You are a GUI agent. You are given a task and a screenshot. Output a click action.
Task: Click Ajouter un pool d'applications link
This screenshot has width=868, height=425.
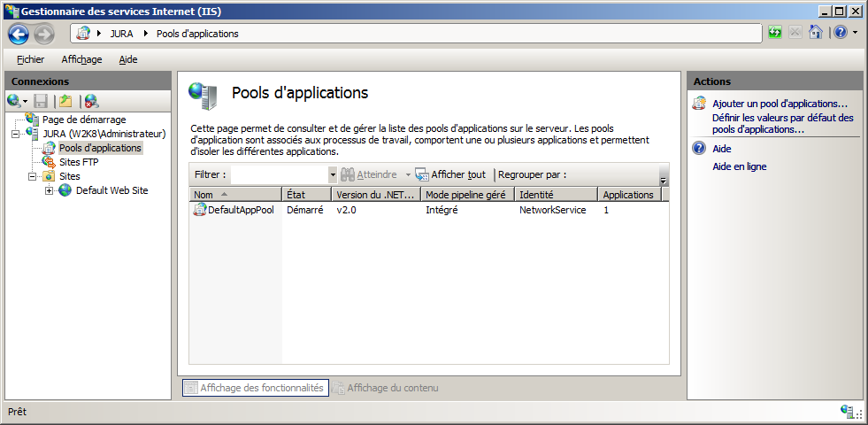(x=780, y=104)
